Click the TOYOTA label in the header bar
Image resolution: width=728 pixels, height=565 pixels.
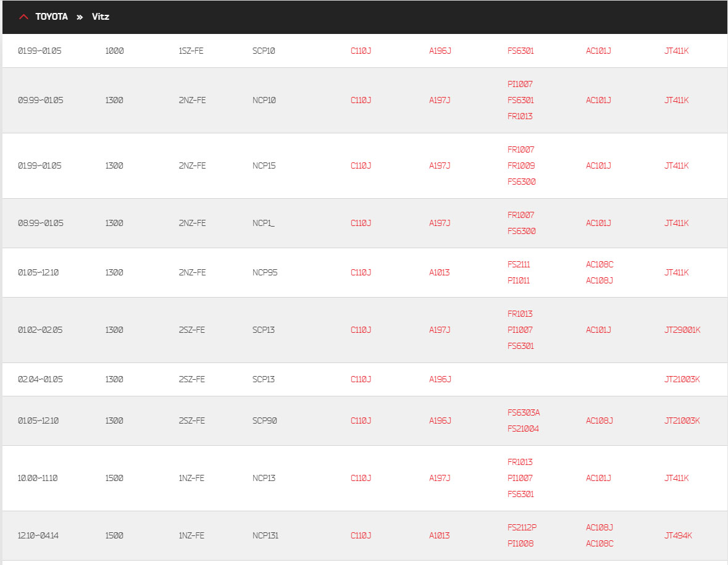[x=51, y=17]
